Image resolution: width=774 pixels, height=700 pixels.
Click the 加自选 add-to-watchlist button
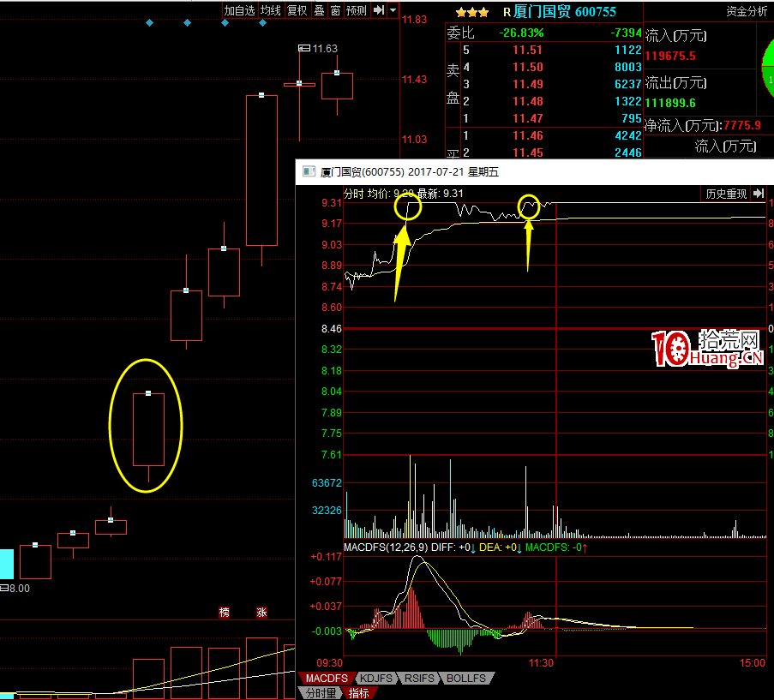[x=239, y=10]
